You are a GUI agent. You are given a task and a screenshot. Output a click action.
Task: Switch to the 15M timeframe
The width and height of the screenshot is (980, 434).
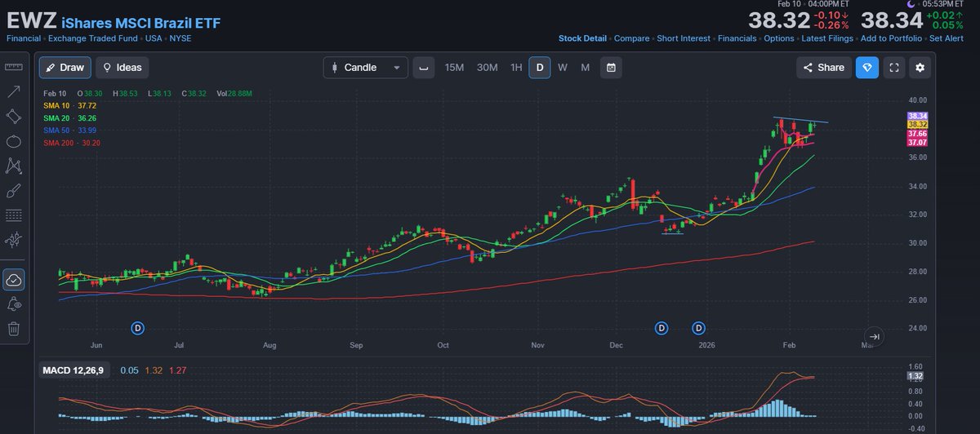click(454, 68)
